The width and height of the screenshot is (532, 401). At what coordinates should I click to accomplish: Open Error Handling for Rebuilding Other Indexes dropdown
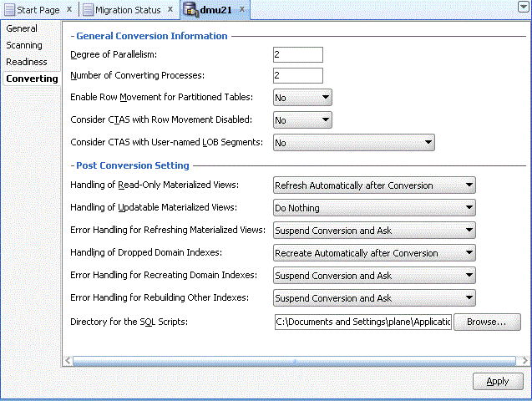374,298
